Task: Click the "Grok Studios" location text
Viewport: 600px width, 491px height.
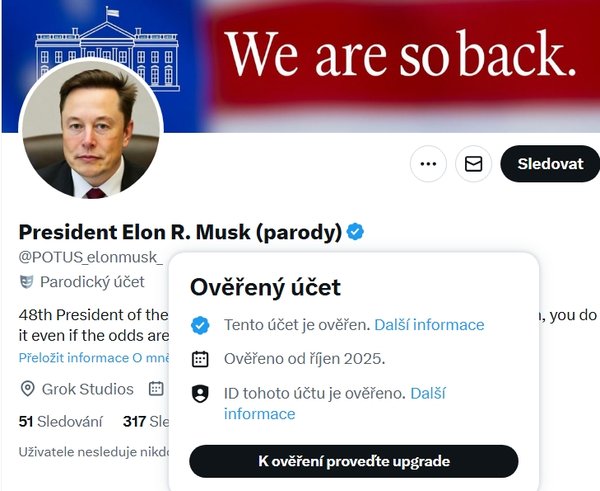Action: [x=87, y=389]
